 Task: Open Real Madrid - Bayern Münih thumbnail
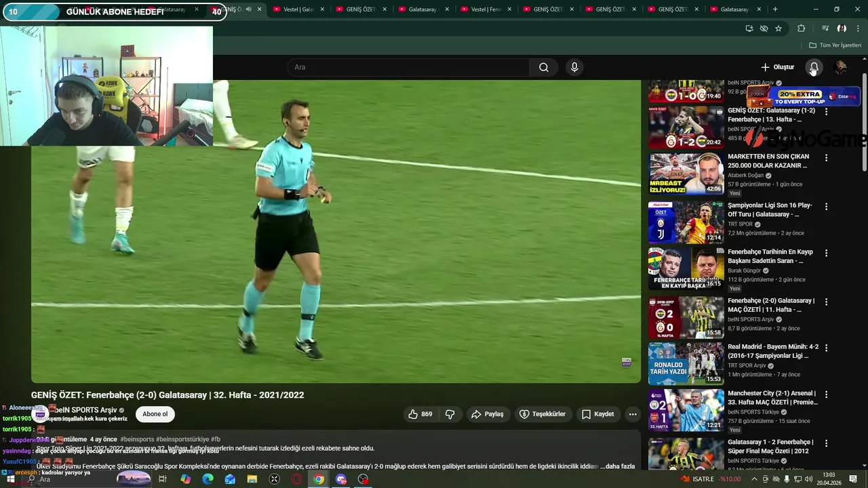(x=686, y=363)
